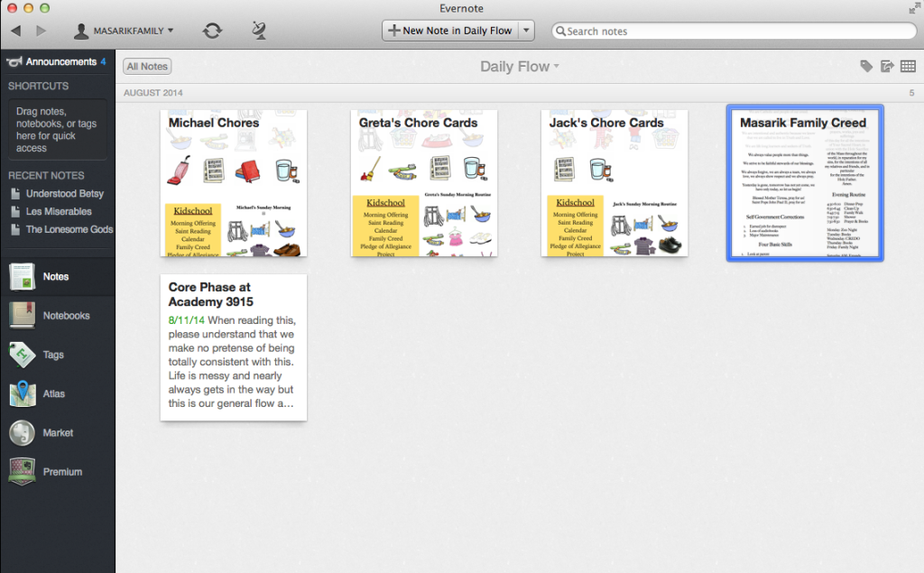Click the Atlas map pin icon
Viewport: 924px width, 573px height.
(22, 393)
